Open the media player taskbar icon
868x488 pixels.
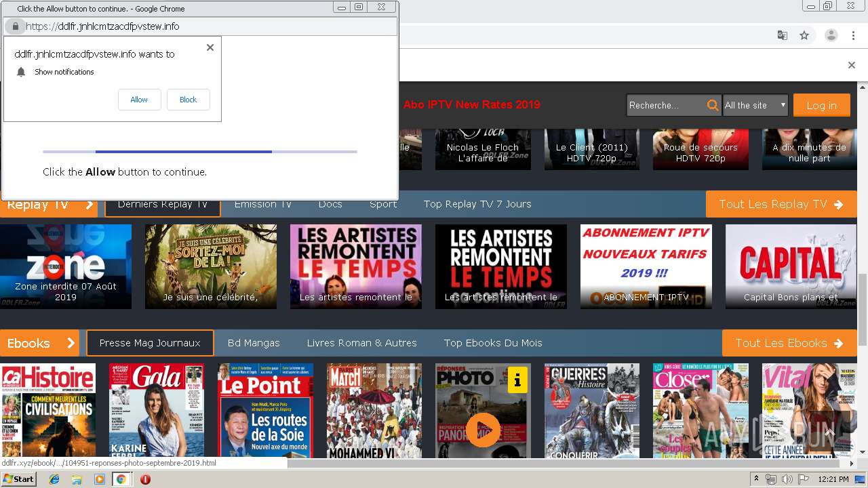pyautogui.click(x=99, y=479)
